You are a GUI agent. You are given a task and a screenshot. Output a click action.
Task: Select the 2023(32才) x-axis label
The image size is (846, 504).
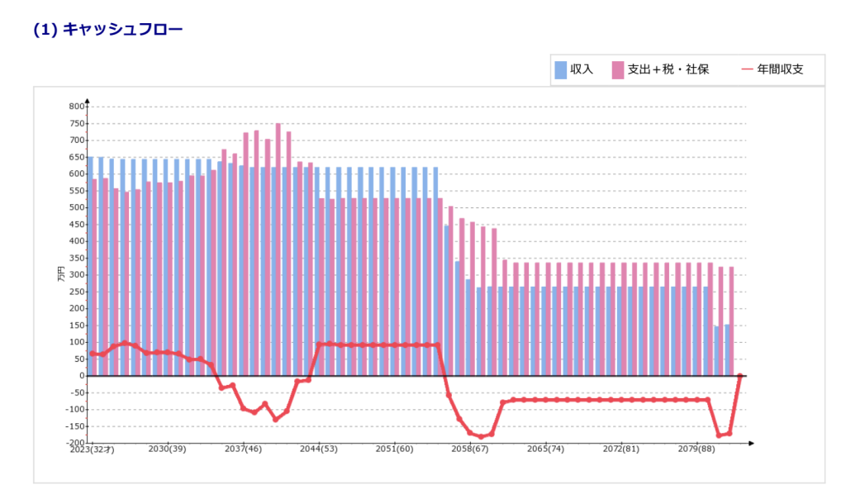[91, 449]
